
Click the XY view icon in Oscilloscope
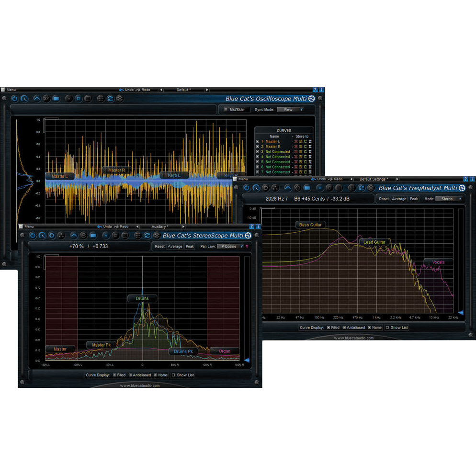tap(46, 99)
